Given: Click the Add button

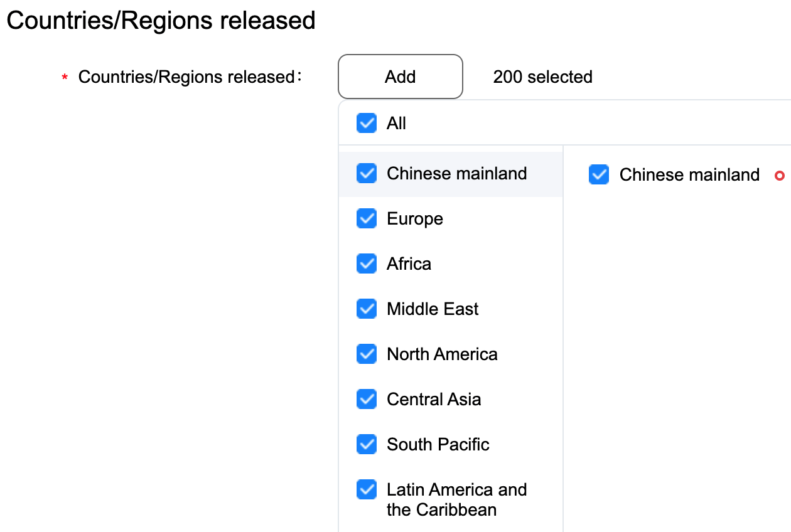Looking at the screenshot, I should pyautogui.click(x=401, y=77).
